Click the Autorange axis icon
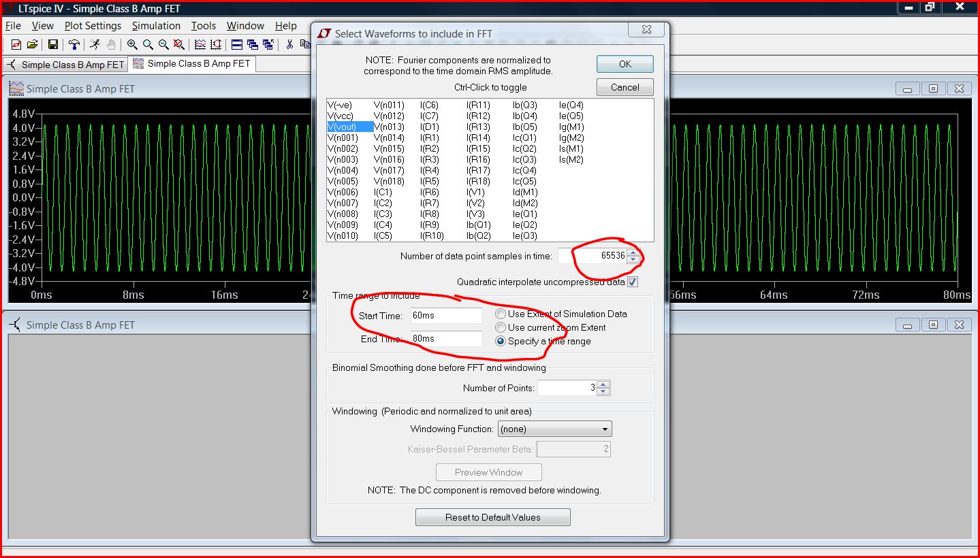The image size is (980, 558). (216, 44)
